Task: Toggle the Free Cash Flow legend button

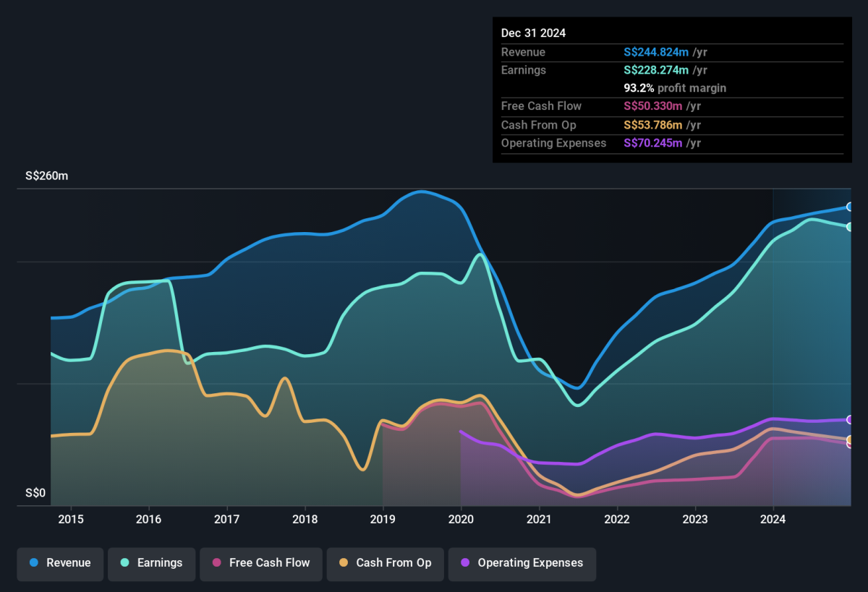Action: click(x=261, y=563)
